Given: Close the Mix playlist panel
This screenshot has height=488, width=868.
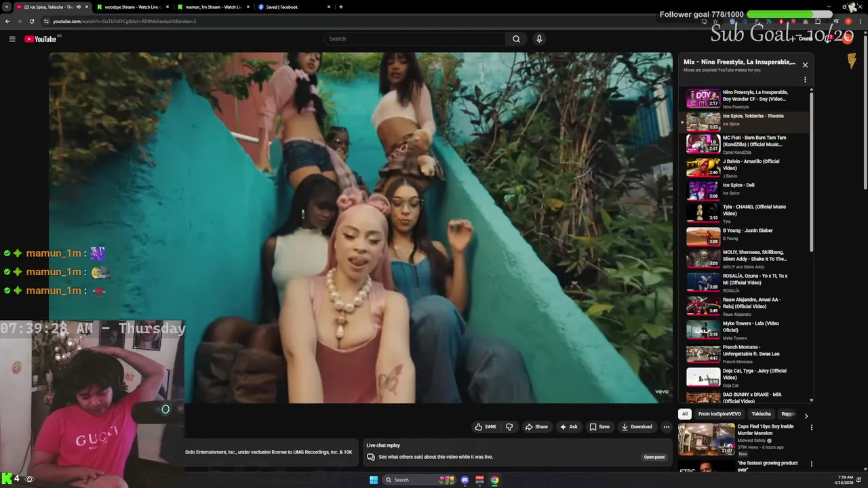Looking at the screenshot, I should click(x=805, y=65).
